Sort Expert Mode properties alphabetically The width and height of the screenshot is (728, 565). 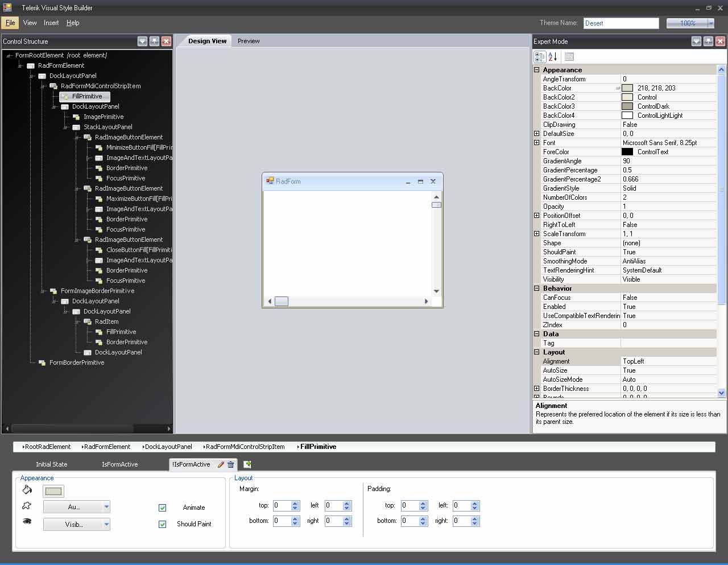[552, 56]
